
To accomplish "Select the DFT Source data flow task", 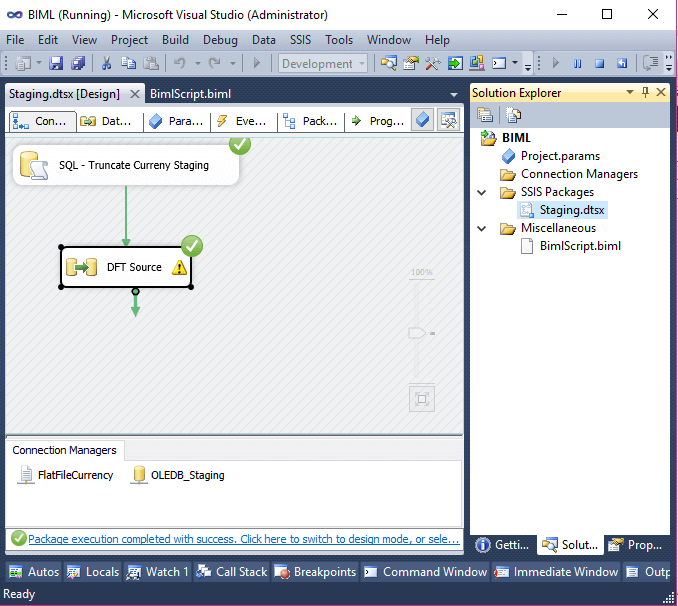I will point(126,267).
